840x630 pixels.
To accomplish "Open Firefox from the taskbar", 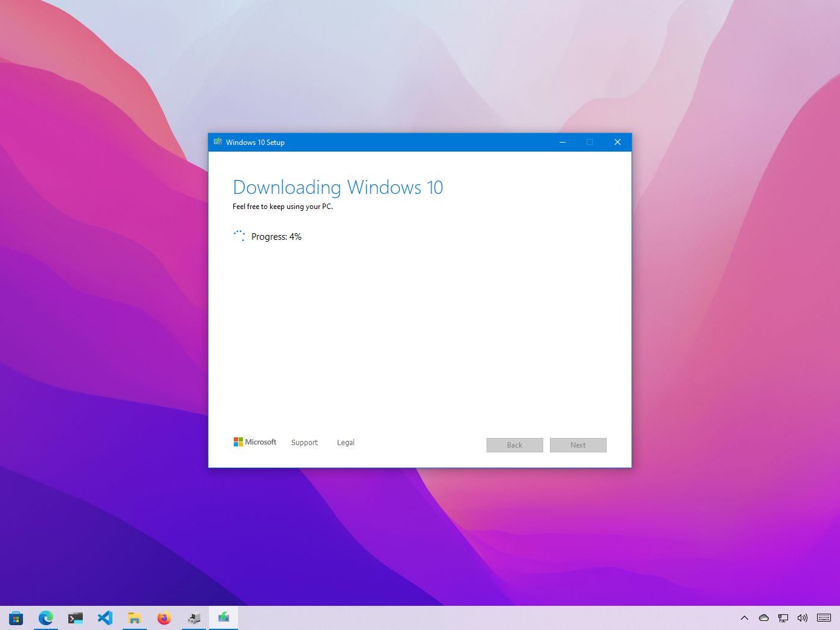I will 164,617.
